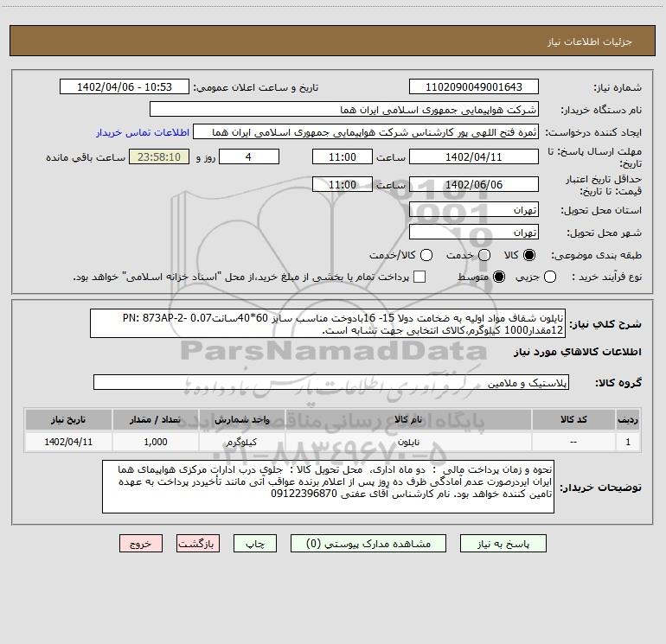The height and width of the screenshot is (644, 666).
Task: Click the buyer name field شرکت هواپیمایی
Action: 344,109
